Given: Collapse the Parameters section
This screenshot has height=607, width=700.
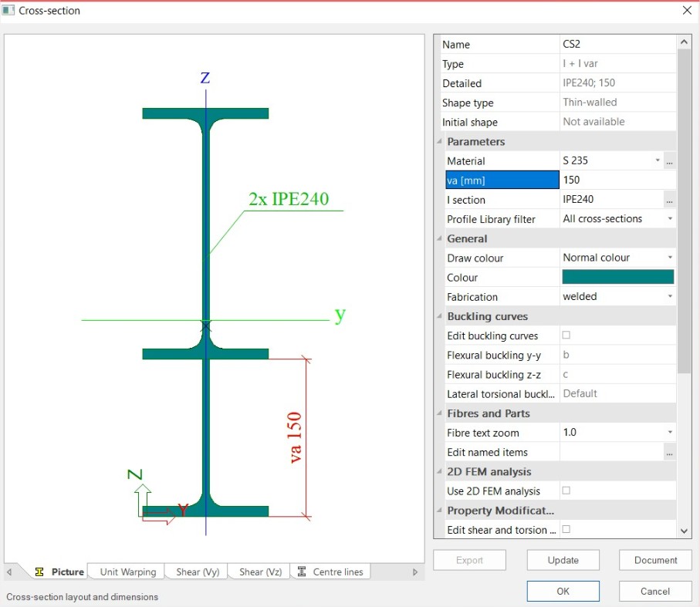Looking at the screenshot, I should (439, 141).
